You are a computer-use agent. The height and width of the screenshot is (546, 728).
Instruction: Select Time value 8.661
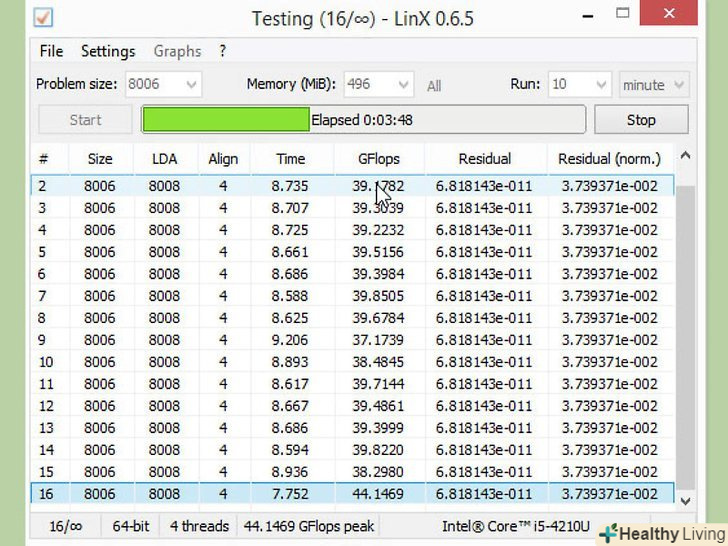click(x=290, y=252)
